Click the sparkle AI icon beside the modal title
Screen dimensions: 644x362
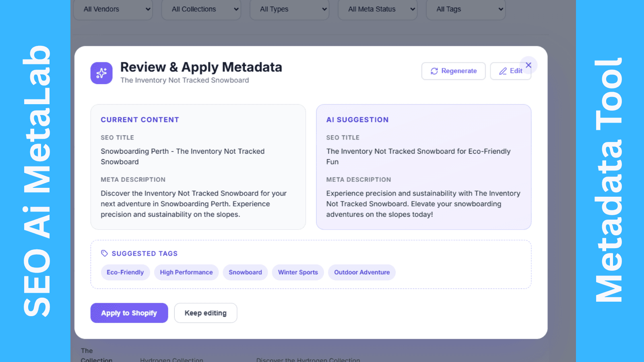(x=101, y=73)
